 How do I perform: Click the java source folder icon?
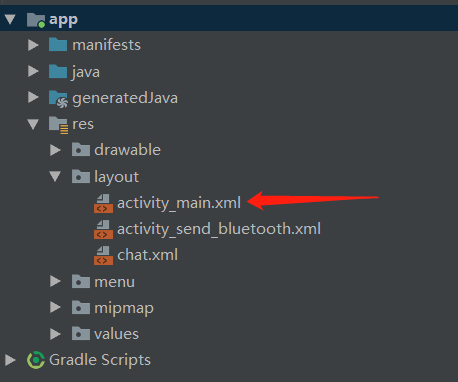(58, 71)
